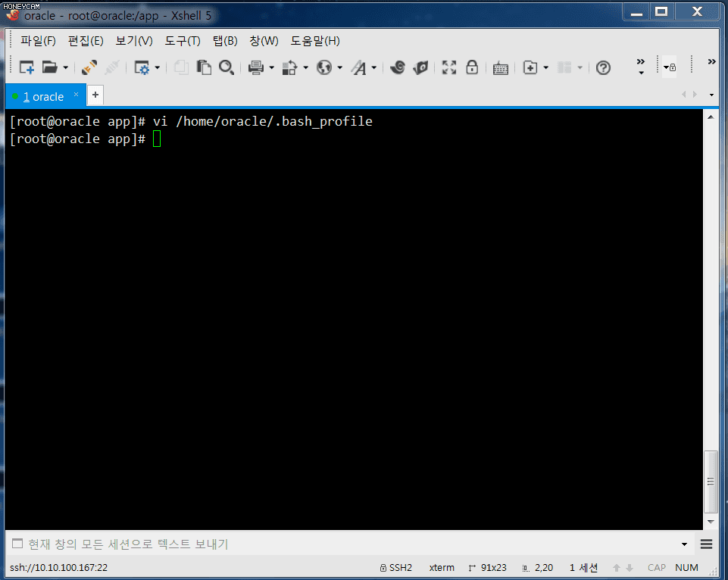728x580 pixels.
Task: Expand the file transfer dropdown arrow
Action: click(x=305, y=67)
